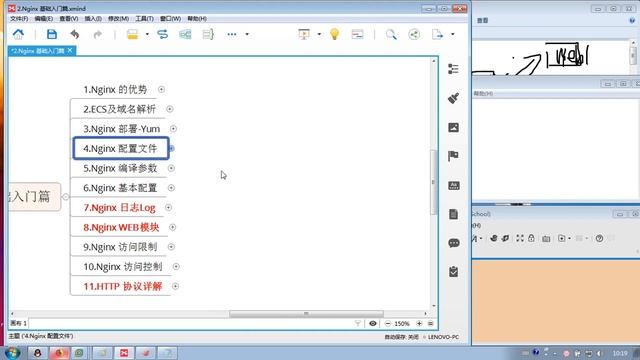
Task: Open the format brush panel
Action: [453, 98]
